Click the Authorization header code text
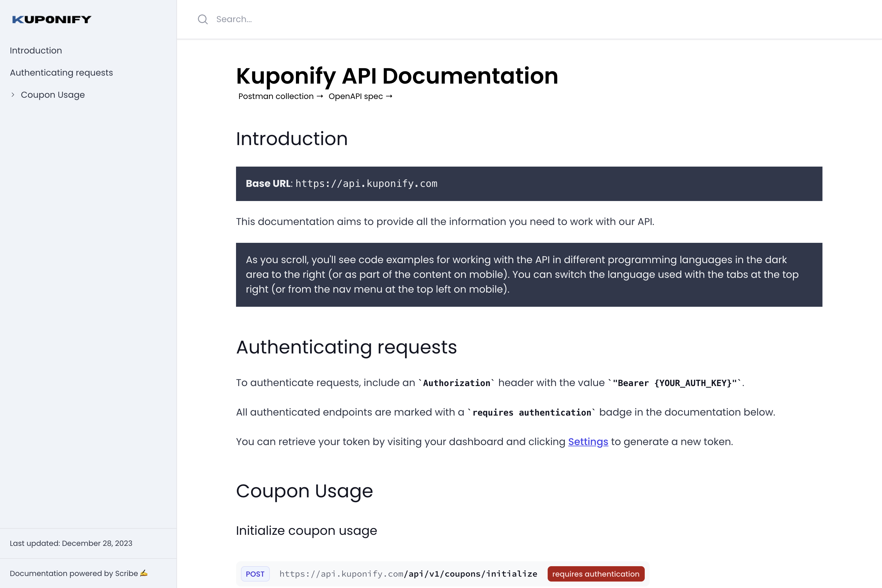 click(456, 383)
